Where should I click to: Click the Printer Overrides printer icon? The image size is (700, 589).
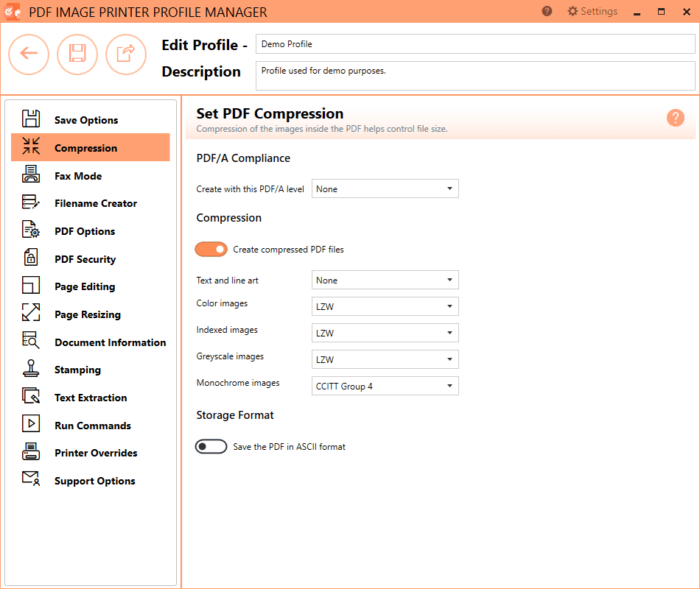point(31,451)
